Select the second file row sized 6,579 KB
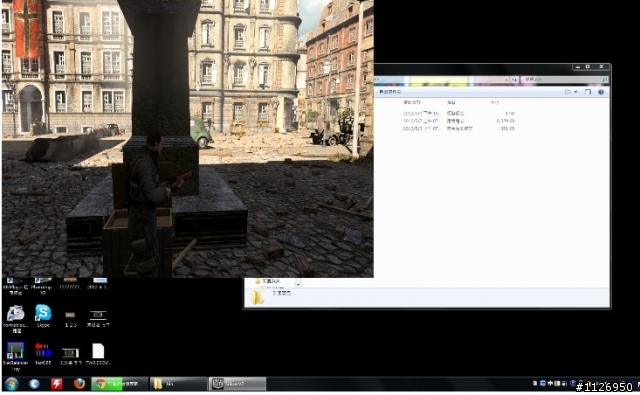 [458, 121]
